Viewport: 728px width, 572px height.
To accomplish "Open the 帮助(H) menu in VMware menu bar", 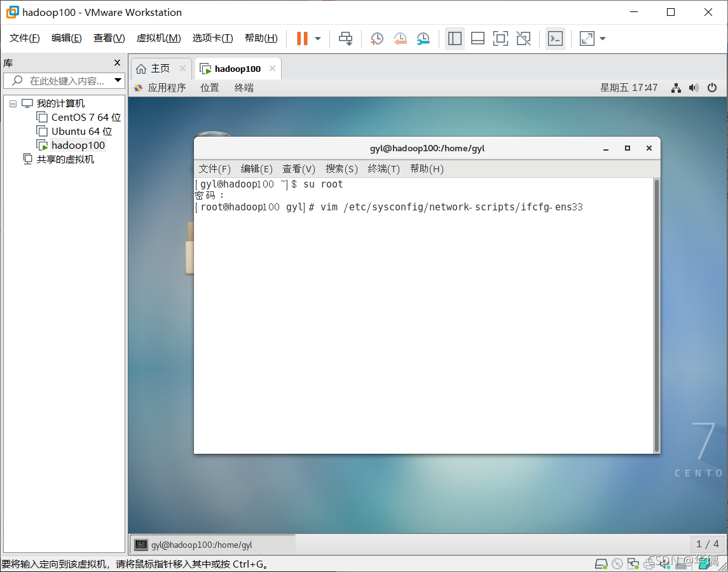I will point(261,38).
